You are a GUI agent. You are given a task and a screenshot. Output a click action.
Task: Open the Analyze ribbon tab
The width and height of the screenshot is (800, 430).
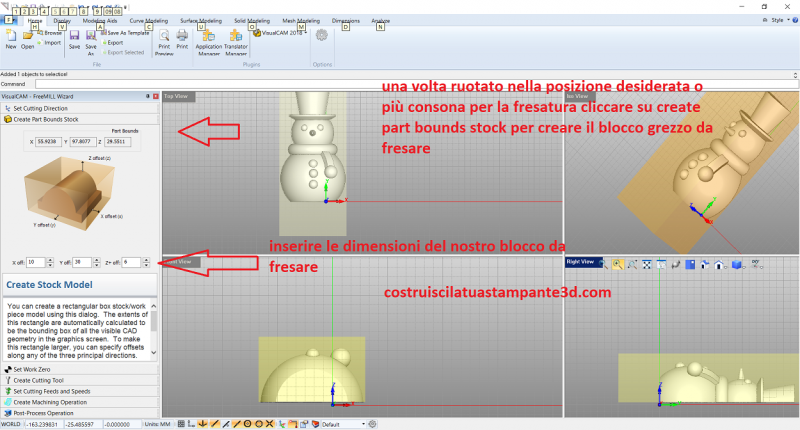coord(381,21)
